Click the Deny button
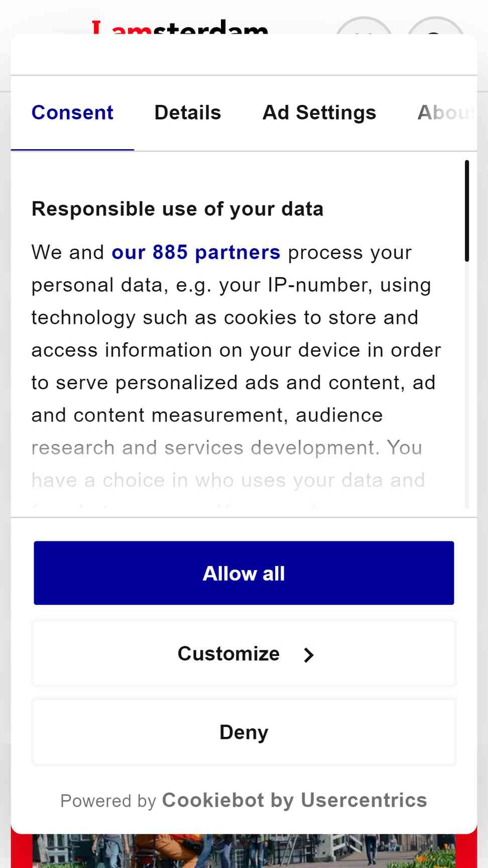This screenshot has width=488, height=868. [x=244, y=732]
